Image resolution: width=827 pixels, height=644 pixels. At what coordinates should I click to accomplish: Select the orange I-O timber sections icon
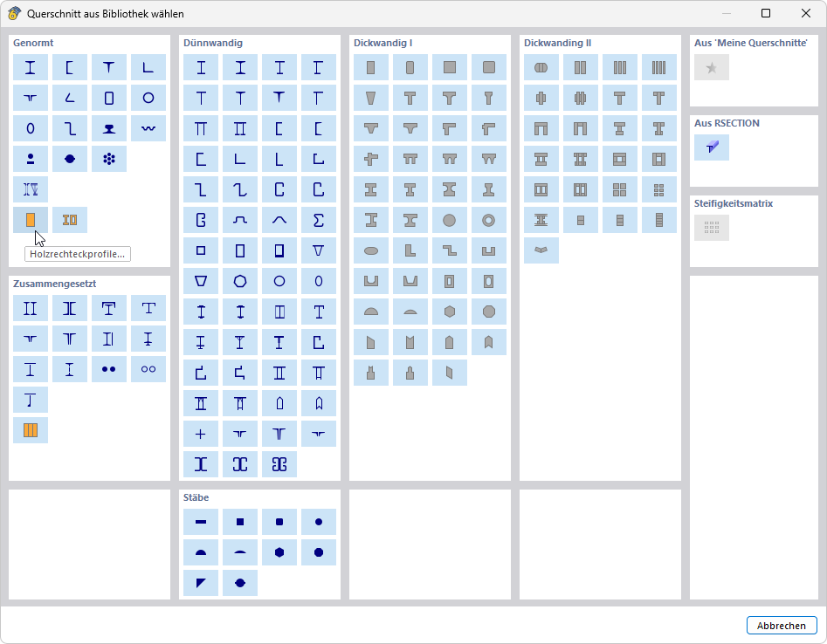tap(70, 220)
